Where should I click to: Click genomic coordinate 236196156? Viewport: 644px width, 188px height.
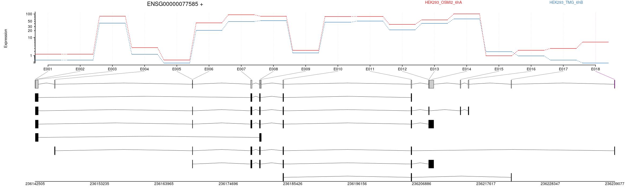357,184
